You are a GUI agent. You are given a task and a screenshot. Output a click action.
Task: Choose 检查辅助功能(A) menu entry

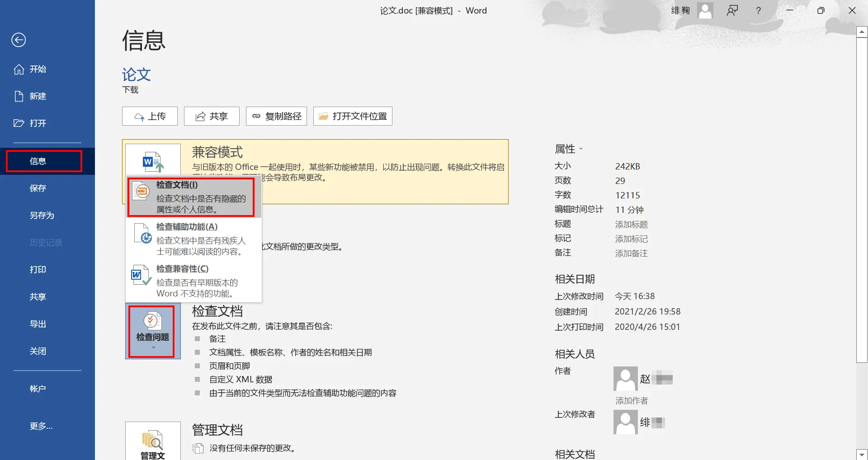pyautogui.click(x=193, y=239)
